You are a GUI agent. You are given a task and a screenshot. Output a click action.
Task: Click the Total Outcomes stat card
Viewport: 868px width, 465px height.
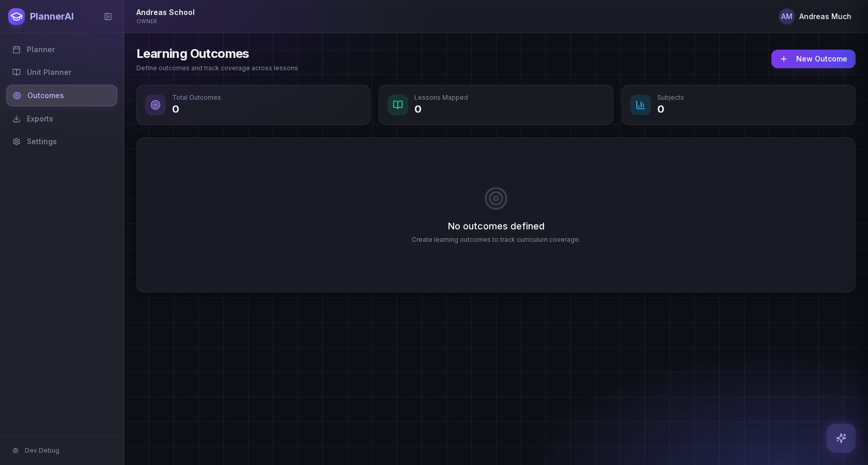tap(253, 105)
